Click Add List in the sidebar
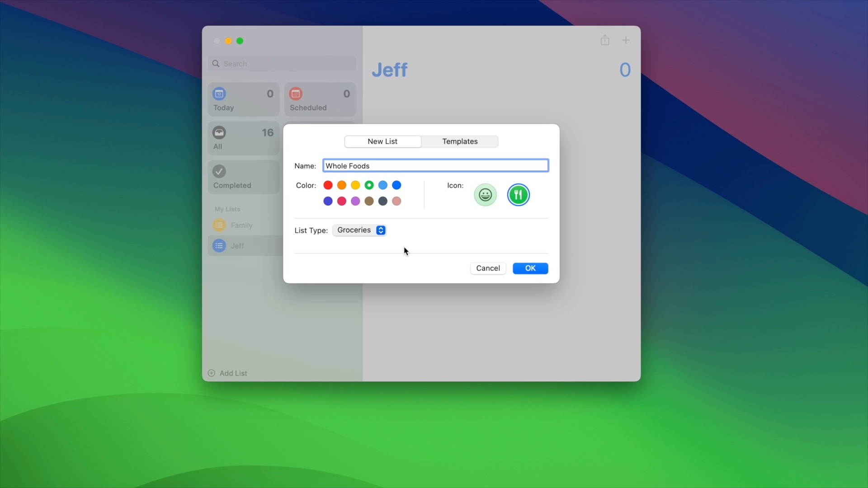The width and height of the screenshot is (868, 488). [227, 373]
